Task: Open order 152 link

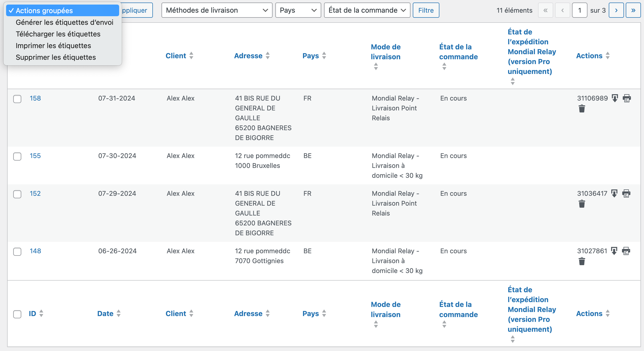Action: [x=35, y=193]
